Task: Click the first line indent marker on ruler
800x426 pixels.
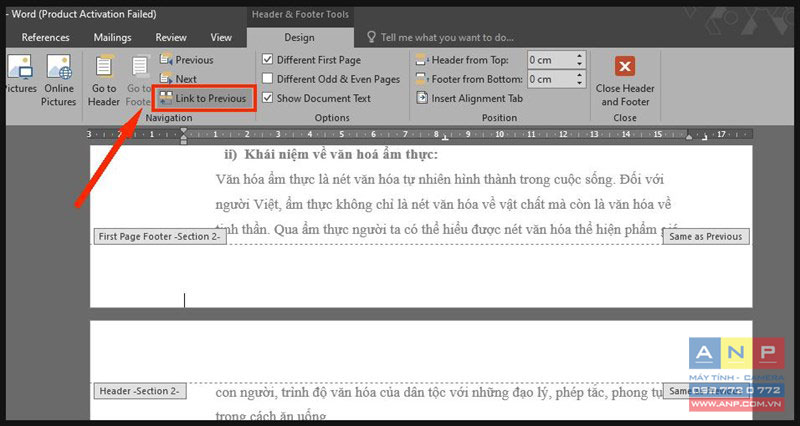Action: [184, 131]
